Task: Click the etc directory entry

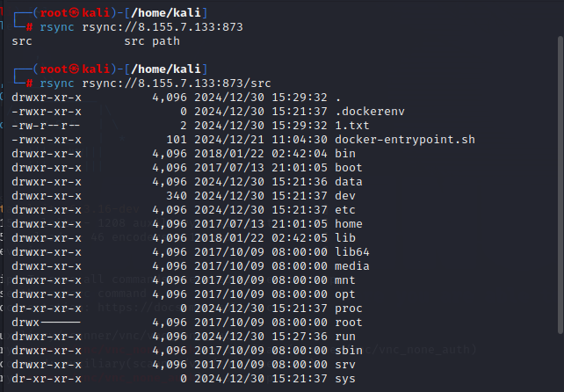Action: point(345,210)
